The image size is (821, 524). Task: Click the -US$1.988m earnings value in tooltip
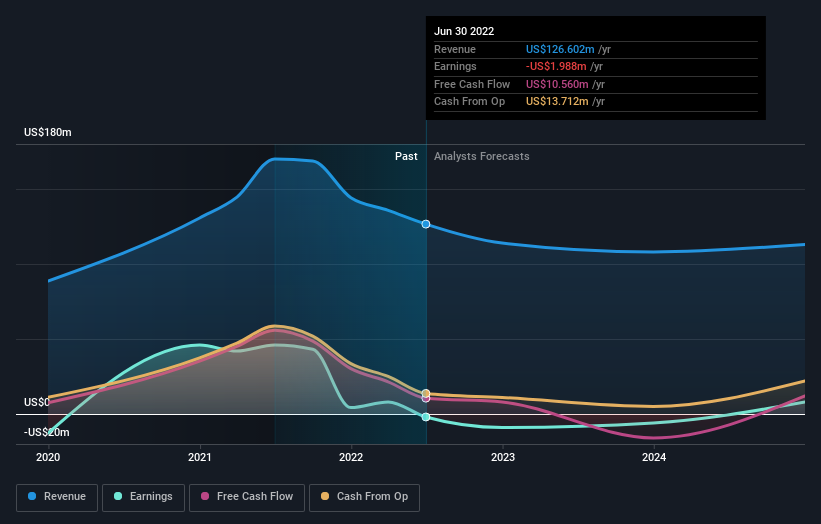pyautogui.click(x=556, y=66)
